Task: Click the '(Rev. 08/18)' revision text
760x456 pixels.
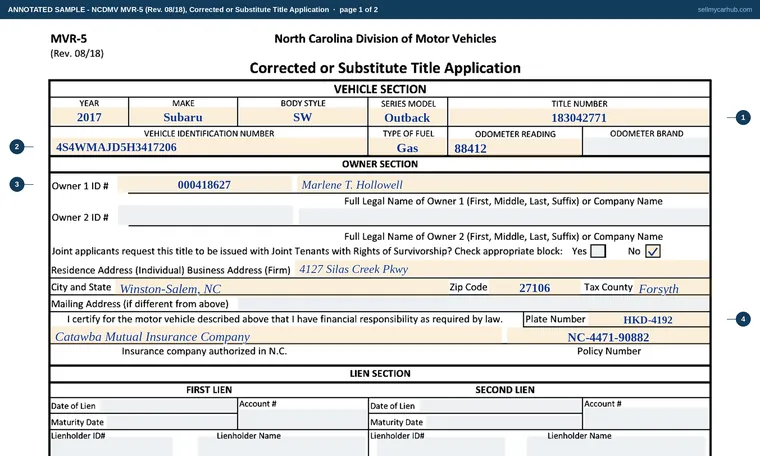Action: click(x=77, y=53)
